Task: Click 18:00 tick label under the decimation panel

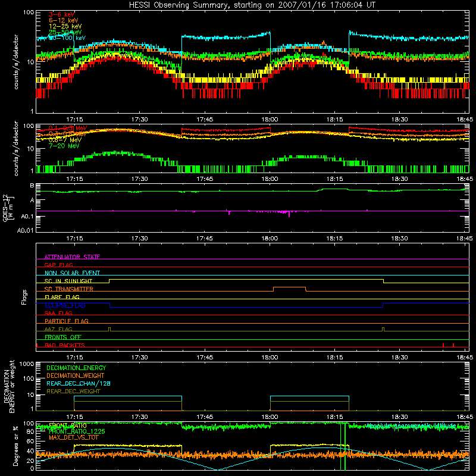Action: tap(270, 417)
